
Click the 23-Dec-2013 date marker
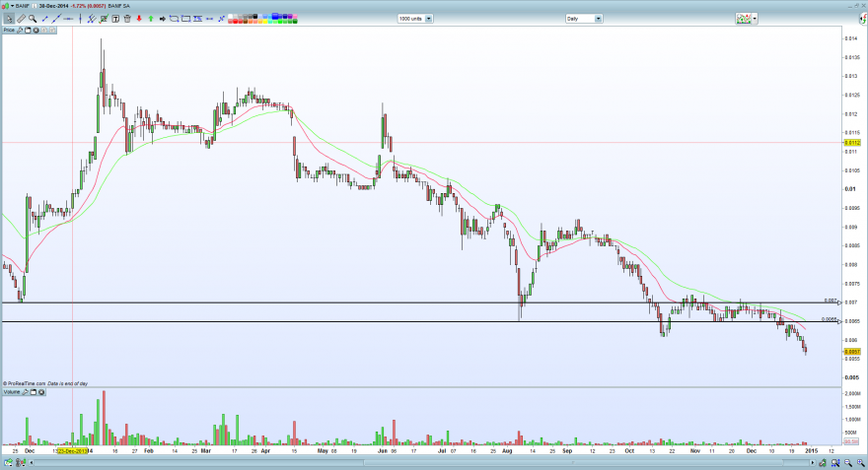tap(73, 451)
